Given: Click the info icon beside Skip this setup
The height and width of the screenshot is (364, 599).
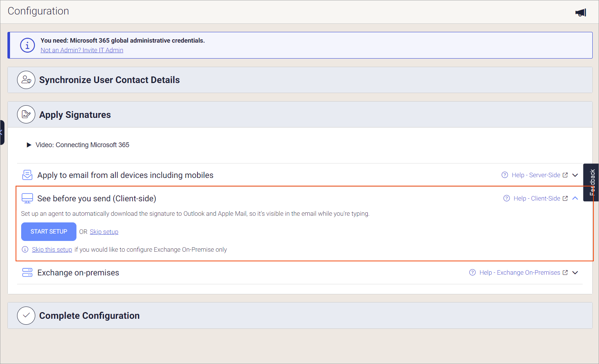Looking at the screenshot, I should pos(24,249).
